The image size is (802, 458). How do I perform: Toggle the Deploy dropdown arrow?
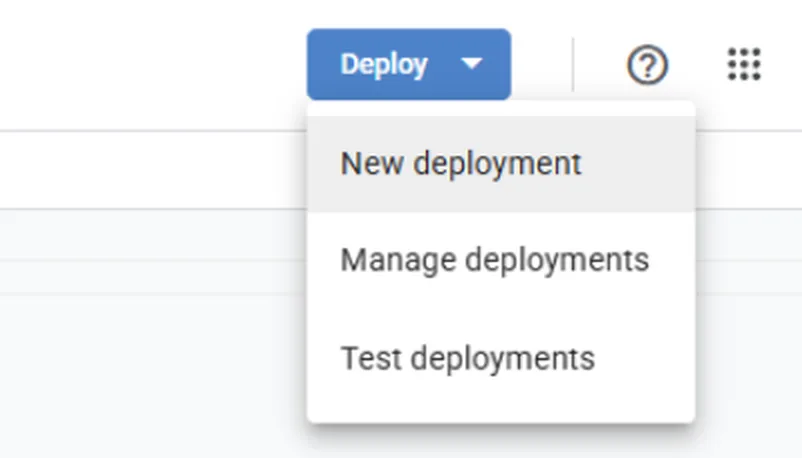coord(471,63)
